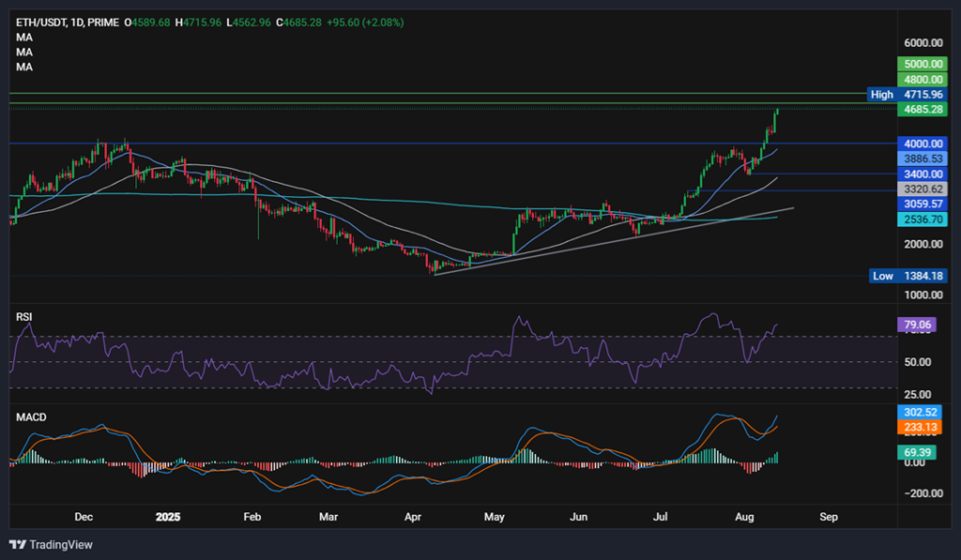Click the MACD value label 302.52
Viewport: 961px width, 560px height.
920,413
